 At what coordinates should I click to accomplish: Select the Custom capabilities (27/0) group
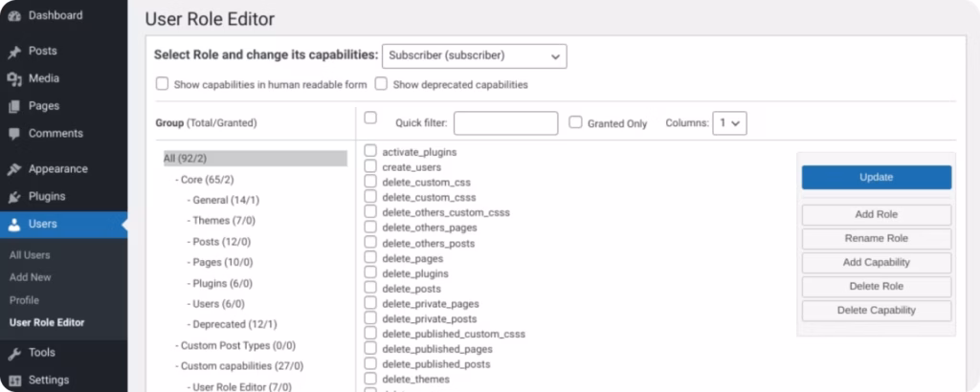pyautogui.click(x=238, y=366)
